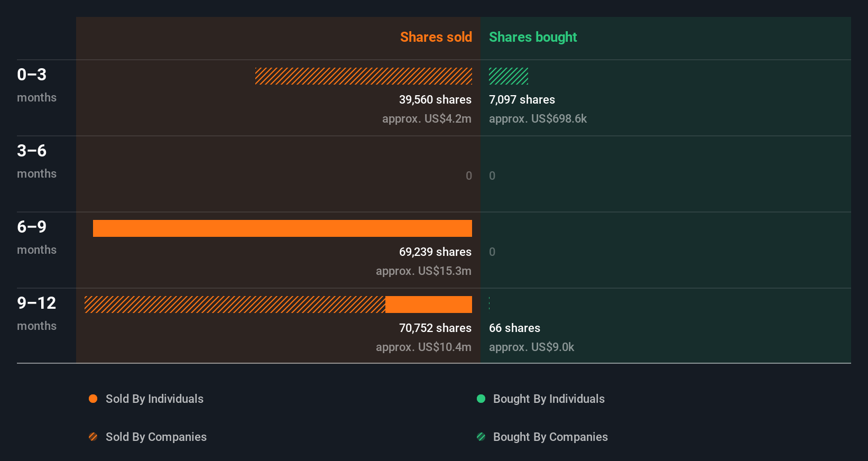Click the green Bought By Individuals legend dot
This screenshot has height=461, width=868.
pos(481,399)
